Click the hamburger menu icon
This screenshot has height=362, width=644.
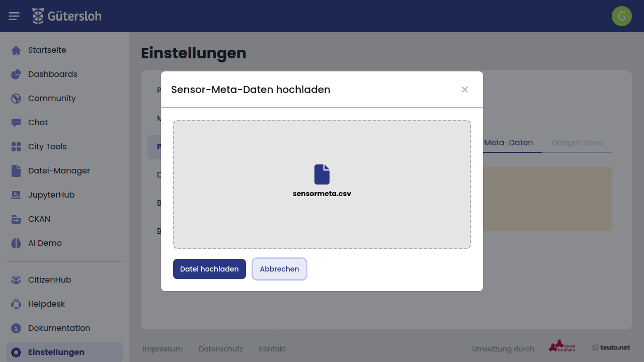(14, 16)
